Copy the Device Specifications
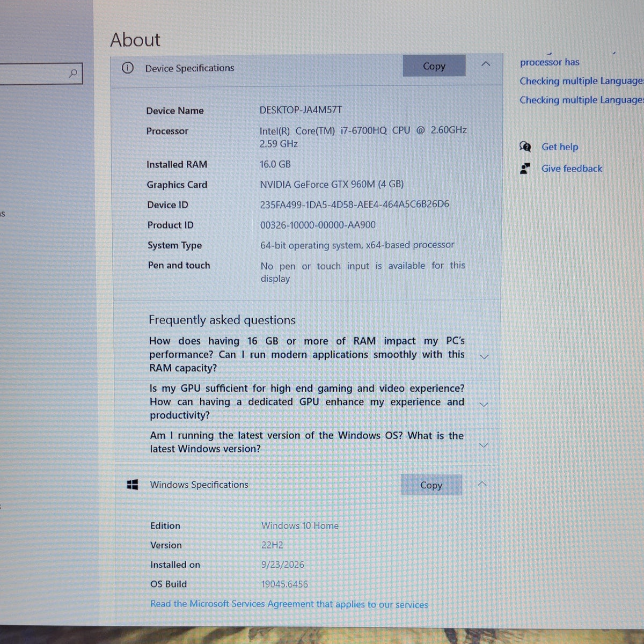The width and height of the screenshot is (644, 644). click(434, 66)
